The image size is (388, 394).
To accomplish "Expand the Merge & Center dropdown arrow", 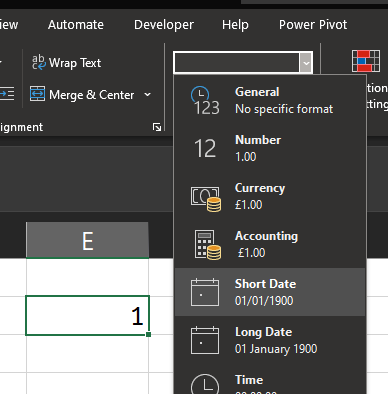I will tap(147, 95).
